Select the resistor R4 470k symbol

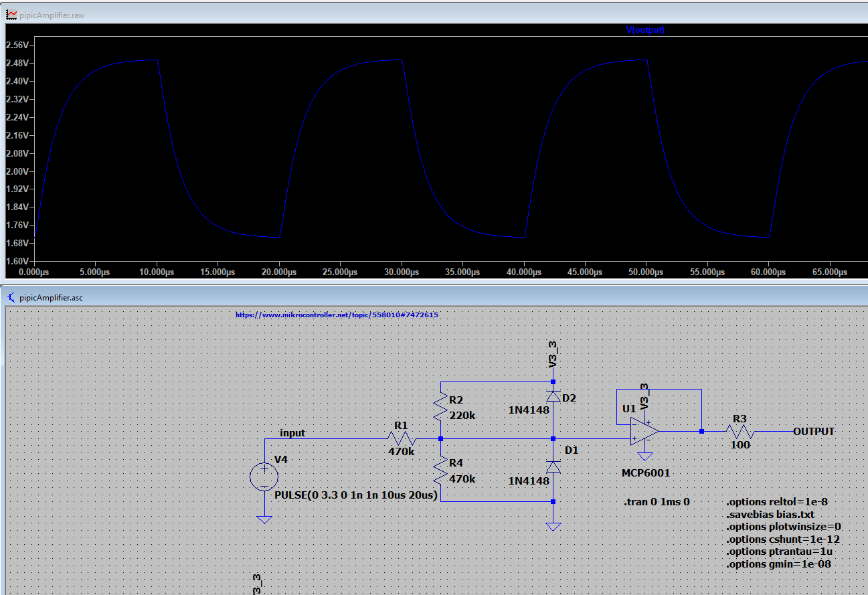point(441,469)
